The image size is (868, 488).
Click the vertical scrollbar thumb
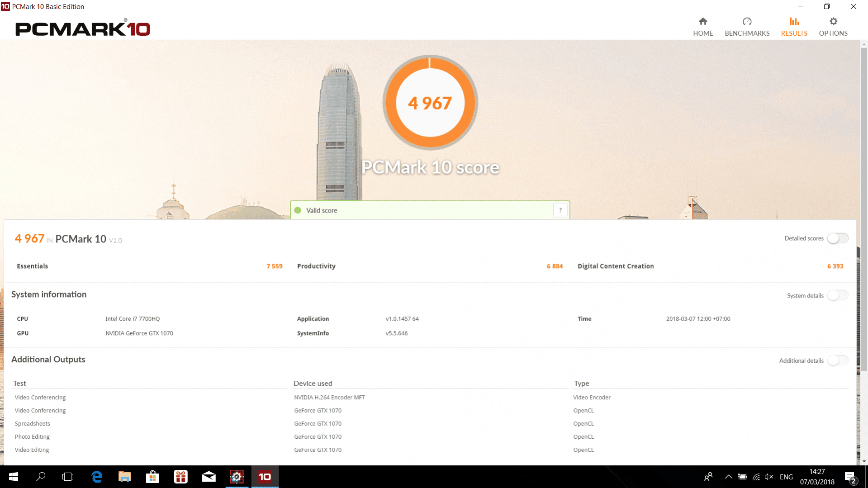[864, 210]
